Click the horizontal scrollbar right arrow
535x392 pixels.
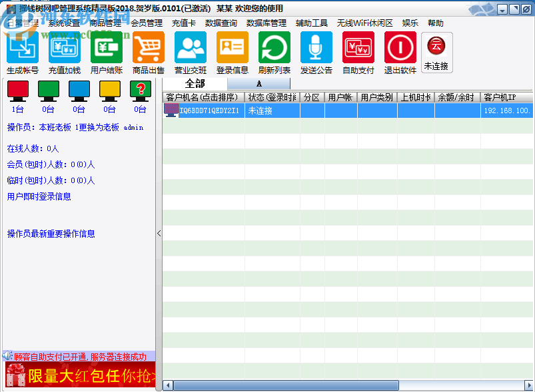coord(528,385)
